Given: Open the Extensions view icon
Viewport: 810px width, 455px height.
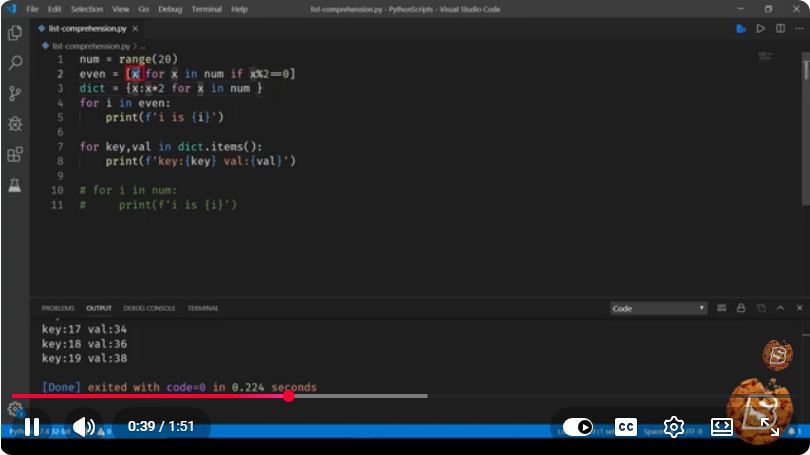Looking at the screenshot, I should (15, 154).
